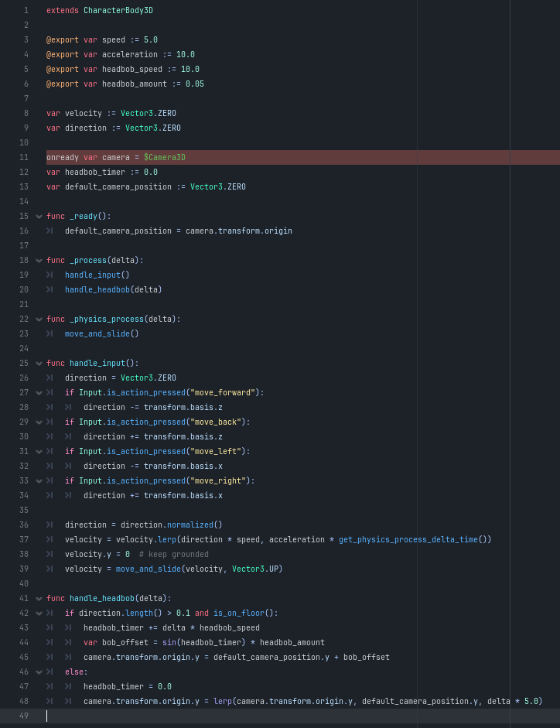Click the $Camera3D node reference
The height and width of the screenshot is (728, 560).
tap(165, 157)
